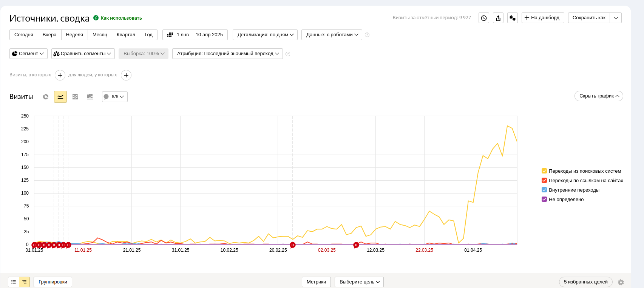The image size is (644, 288).
Task: Add a visit condition with plus button
Action: 60,75
